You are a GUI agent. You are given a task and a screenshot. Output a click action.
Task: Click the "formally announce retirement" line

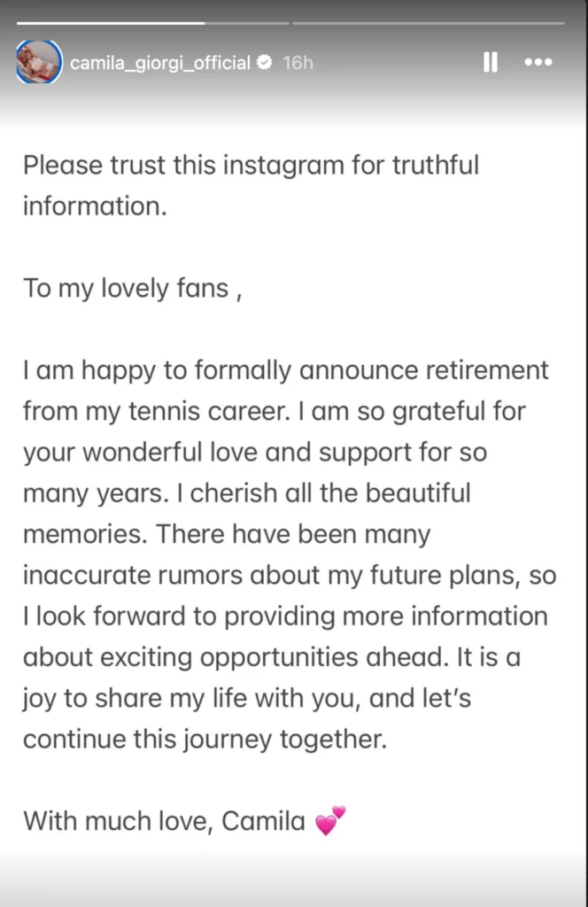pyautogui.click(x=286, y=371)
